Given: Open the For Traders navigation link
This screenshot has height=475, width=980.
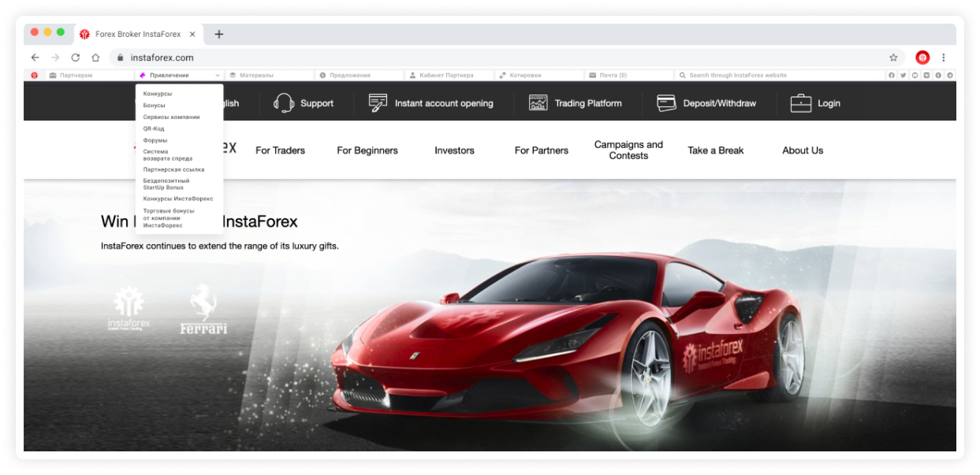Looking at the screenshot, I should click(280, 150).
